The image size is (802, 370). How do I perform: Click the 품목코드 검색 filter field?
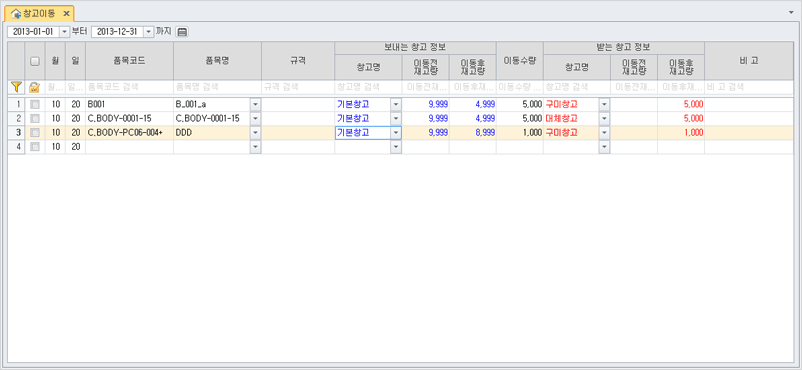tap(129, 87)
